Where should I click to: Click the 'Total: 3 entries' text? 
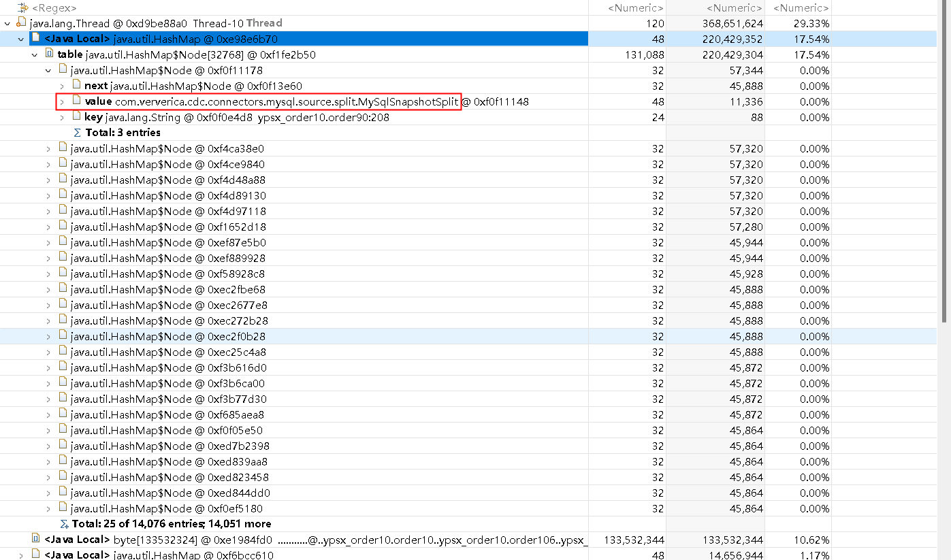[x=123, y=133]
